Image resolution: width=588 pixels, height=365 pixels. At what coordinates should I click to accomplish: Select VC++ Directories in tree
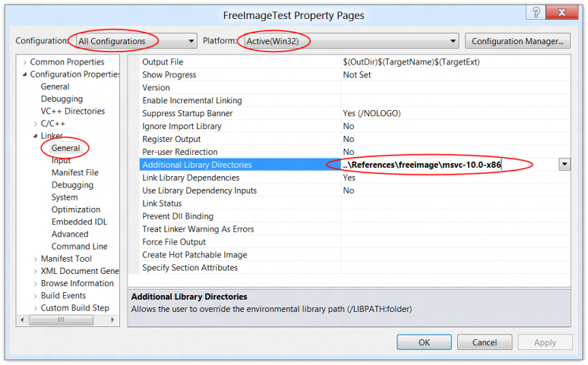(x=73, y=112)
